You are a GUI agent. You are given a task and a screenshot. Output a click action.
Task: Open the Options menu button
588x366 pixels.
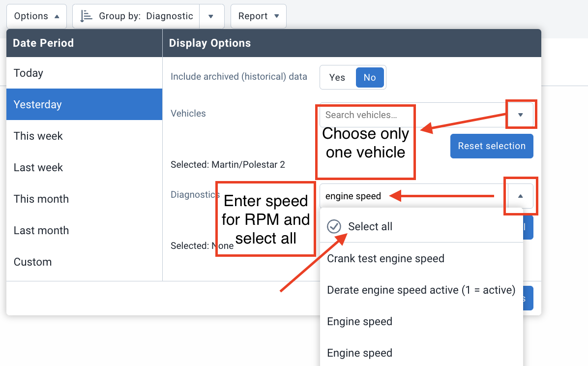36,16
